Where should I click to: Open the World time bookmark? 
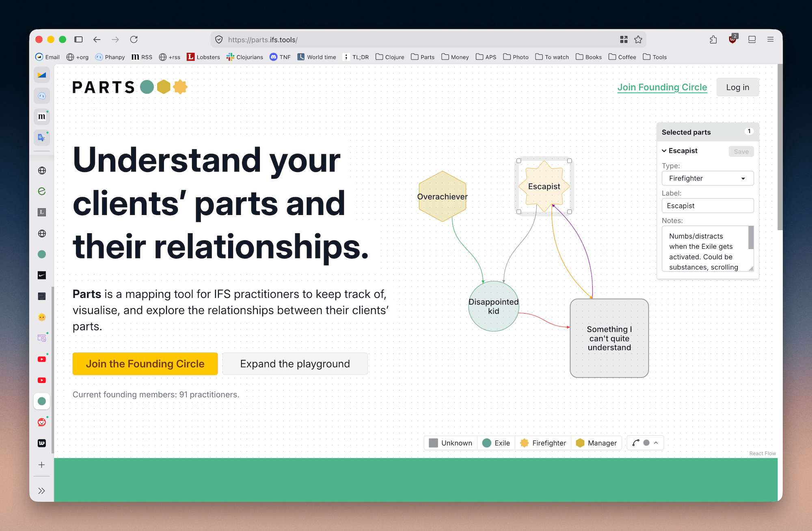pyautogui.click(x=317, y=57)
